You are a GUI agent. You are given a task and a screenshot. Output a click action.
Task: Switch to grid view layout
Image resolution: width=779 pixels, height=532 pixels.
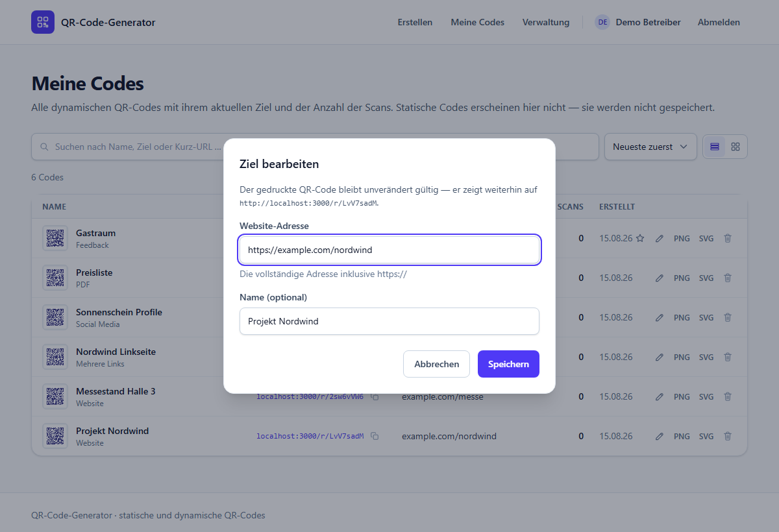(x=736, y=147)
